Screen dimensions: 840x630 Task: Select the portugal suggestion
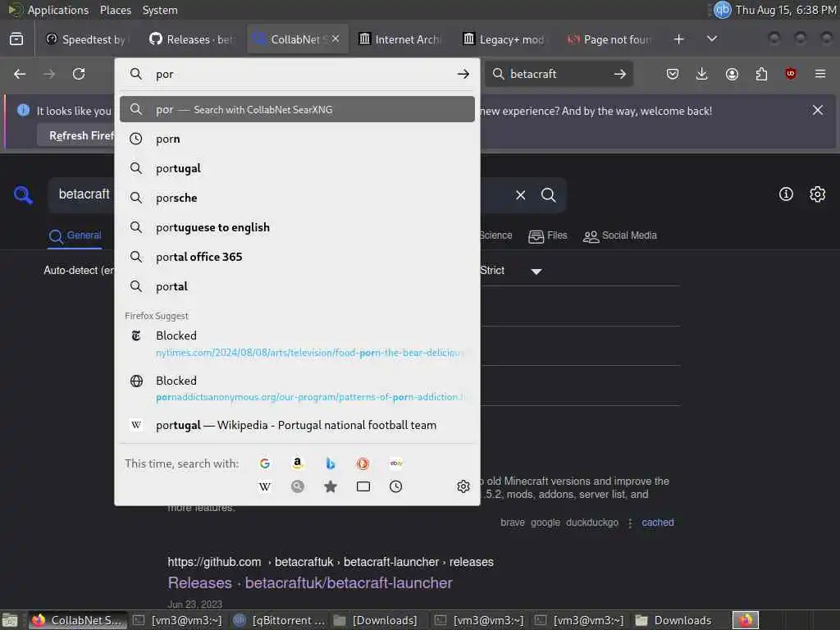(x=297, y=168)
